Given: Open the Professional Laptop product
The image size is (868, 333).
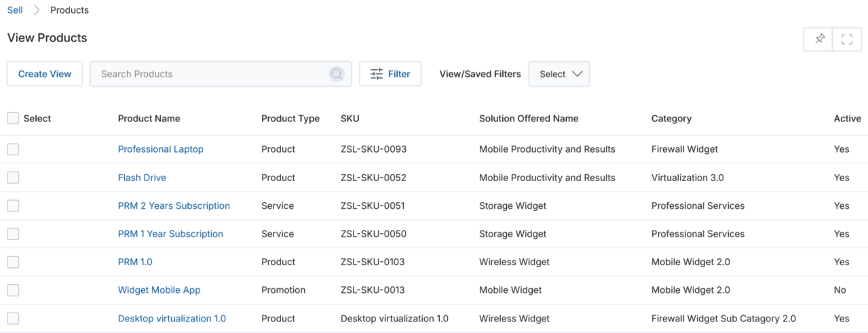Looking at the screenshot, I should tap(161, 149).
